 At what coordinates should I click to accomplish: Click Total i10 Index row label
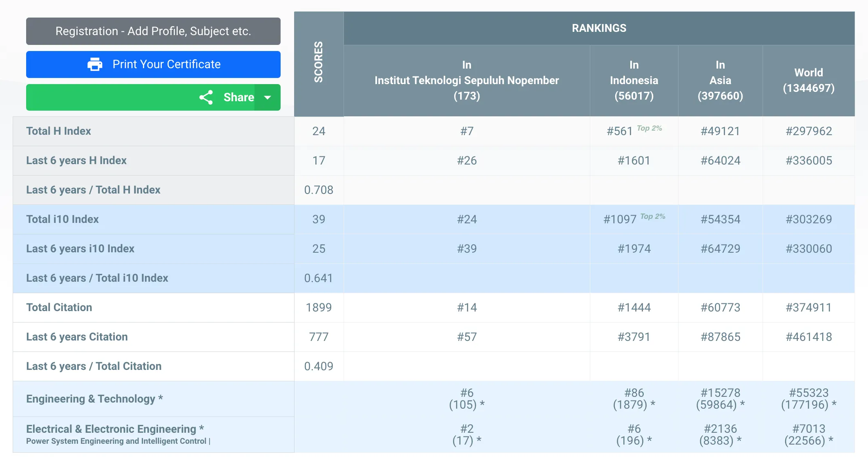[62, 219]
